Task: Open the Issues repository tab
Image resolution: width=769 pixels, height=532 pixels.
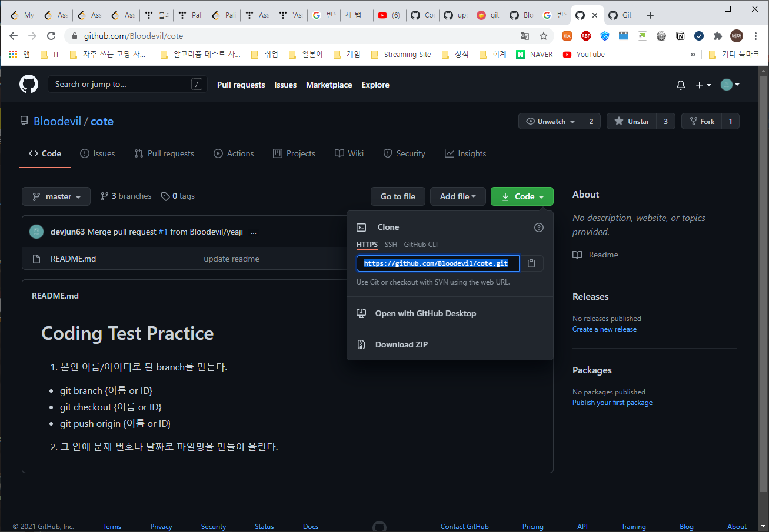Action: [x=98, y=153]
